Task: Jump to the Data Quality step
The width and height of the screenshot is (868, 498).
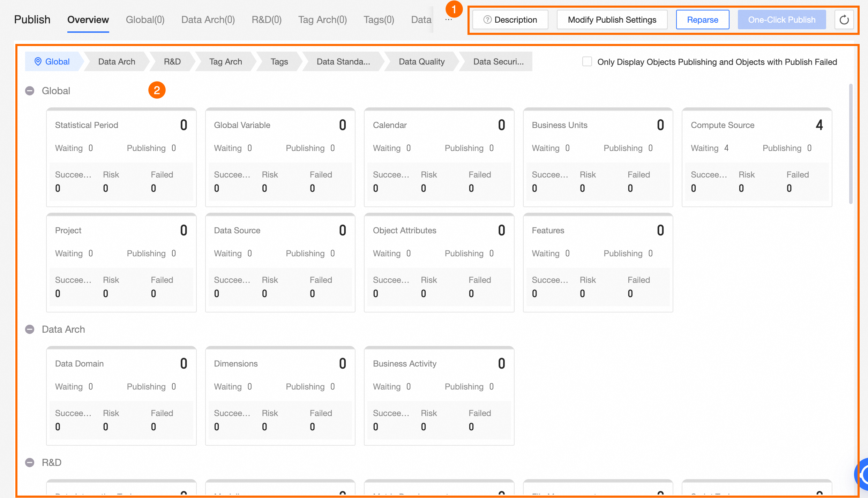Action: point(421,62)
